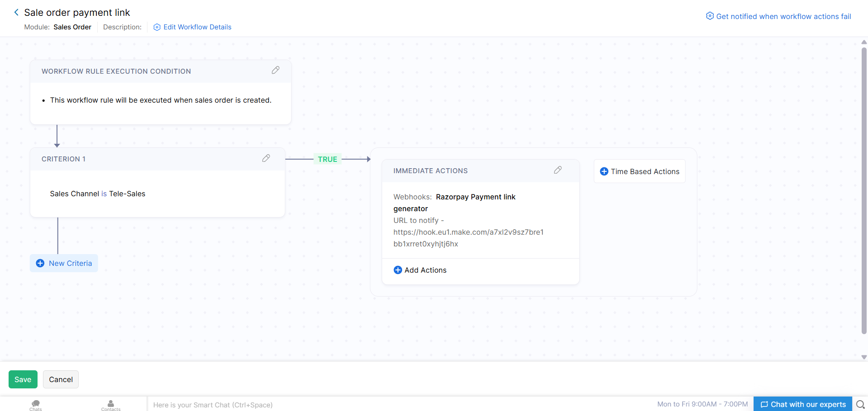Click scrollbar up arrow
The width and height of the screenshot is (868, 411).
click(x=864, y=42)
